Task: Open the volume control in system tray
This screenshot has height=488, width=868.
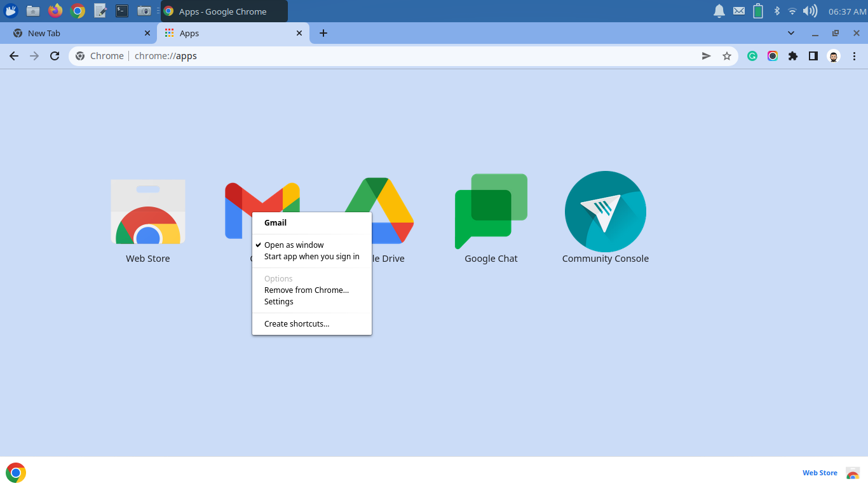Action: point(810,11)
